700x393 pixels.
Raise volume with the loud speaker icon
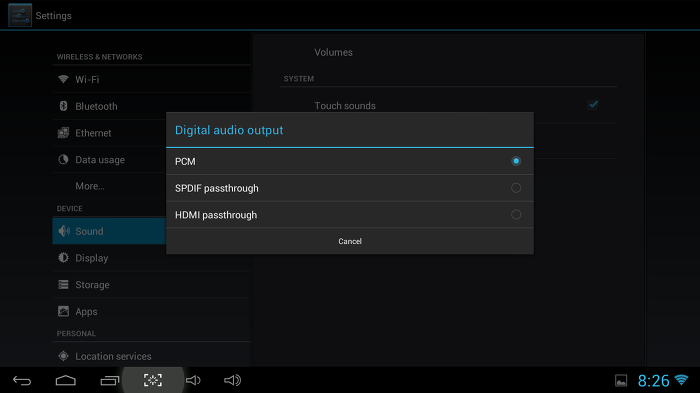(232, 380)
